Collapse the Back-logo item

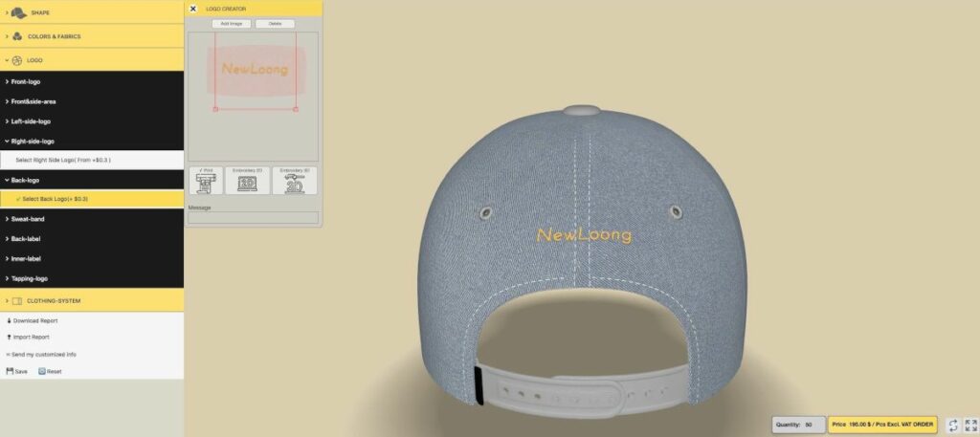pos(92,180)
